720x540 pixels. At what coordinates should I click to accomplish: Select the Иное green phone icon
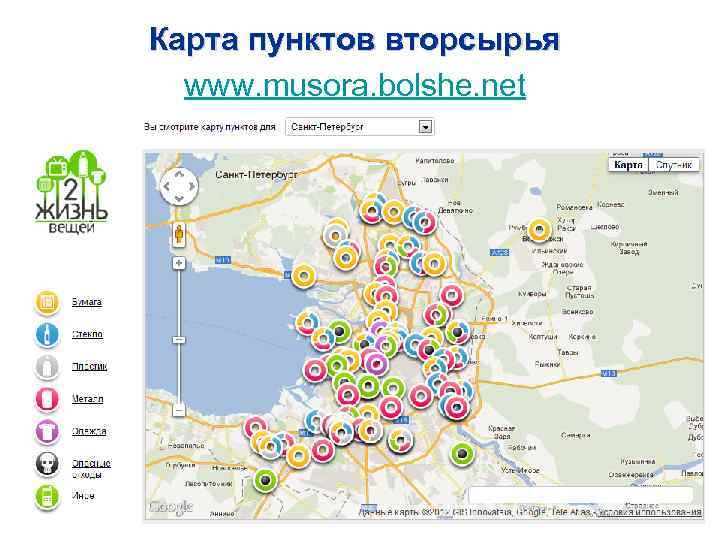[x=47, y=497]
